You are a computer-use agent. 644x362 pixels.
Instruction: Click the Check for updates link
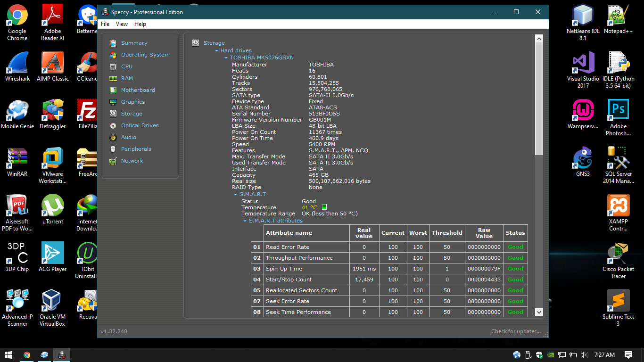pos(516,331)
